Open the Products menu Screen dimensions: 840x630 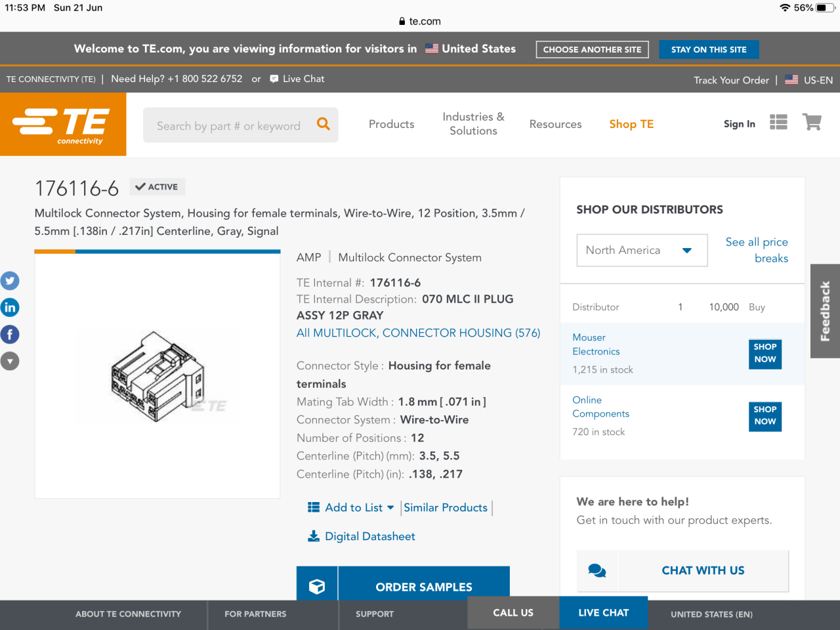click(x=392, y=124)
